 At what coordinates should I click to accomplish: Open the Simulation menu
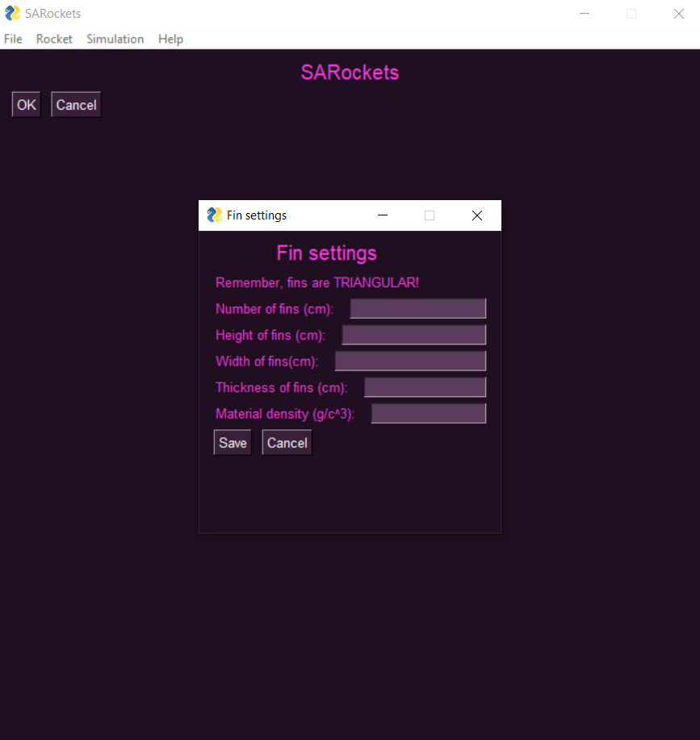pyautogui.click(x=115, y=39)
